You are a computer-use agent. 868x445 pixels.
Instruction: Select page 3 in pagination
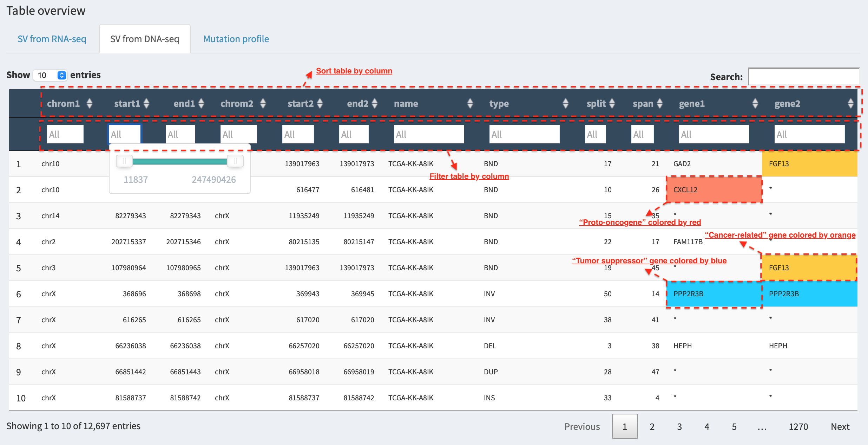point(679,426)
